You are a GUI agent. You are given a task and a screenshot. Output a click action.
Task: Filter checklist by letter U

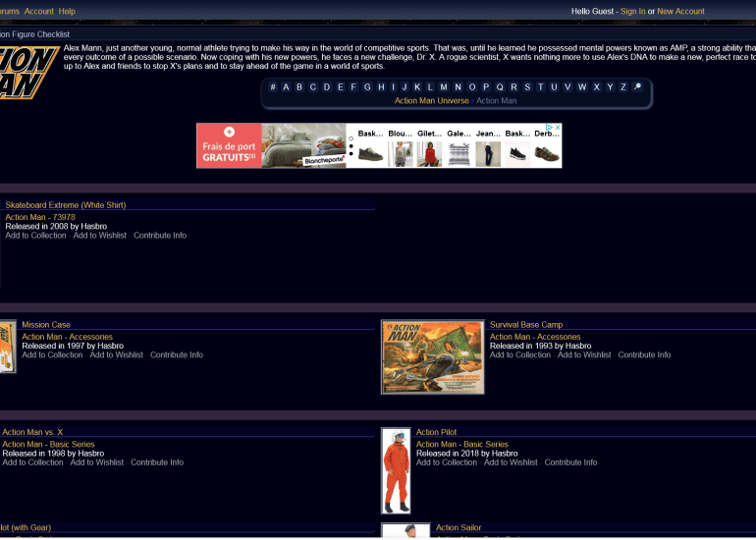[554, 87]
